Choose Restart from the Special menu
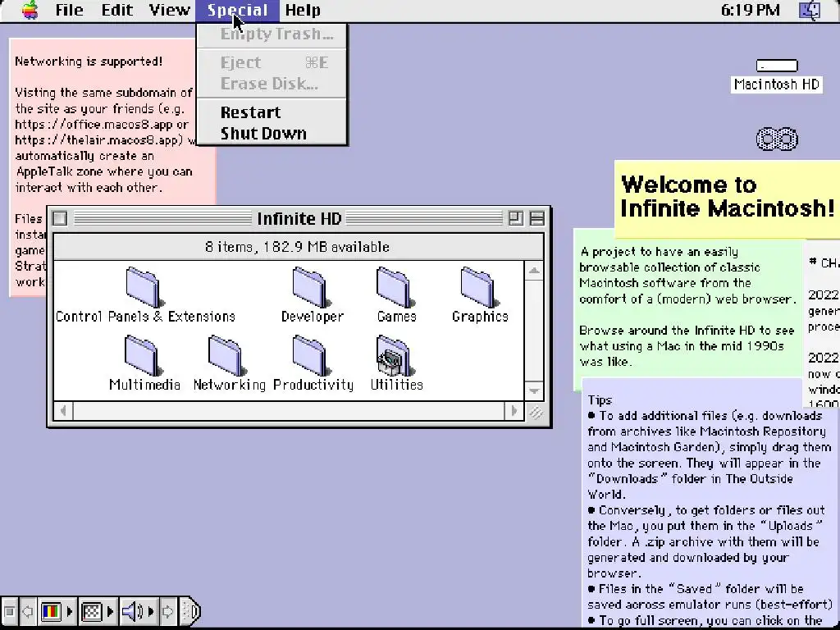Image resolution: width=840 pixels, height=630 pixels. [251, 112]
